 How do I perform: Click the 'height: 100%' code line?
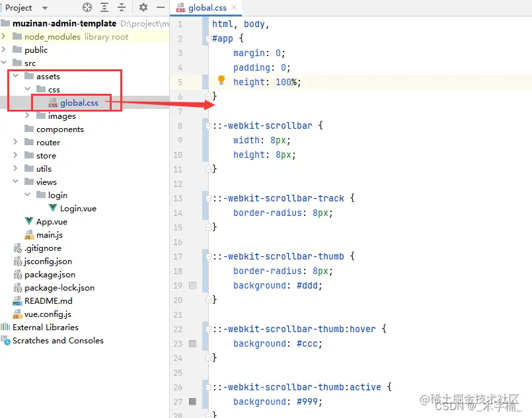[x=267, y=82]
